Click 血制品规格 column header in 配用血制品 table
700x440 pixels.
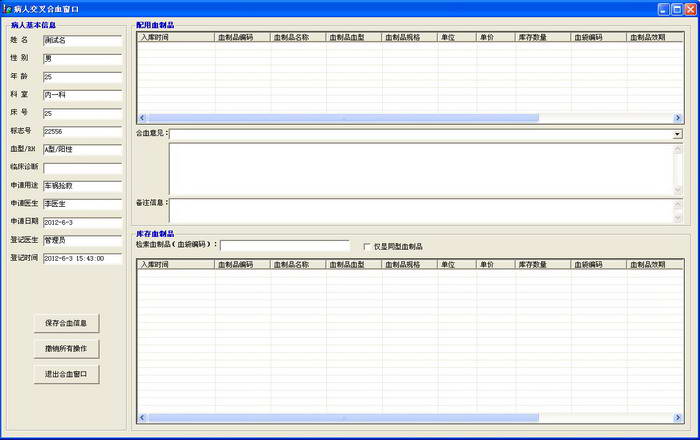(410, 37)
